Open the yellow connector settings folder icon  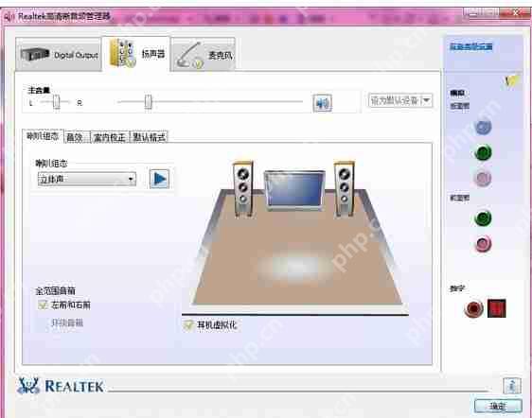511,80
